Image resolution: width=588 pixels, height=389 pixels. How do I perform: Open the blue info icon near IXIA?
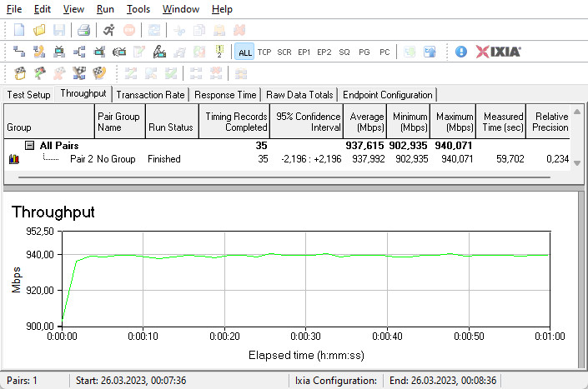pyautogui.click(x=461, y=52)
